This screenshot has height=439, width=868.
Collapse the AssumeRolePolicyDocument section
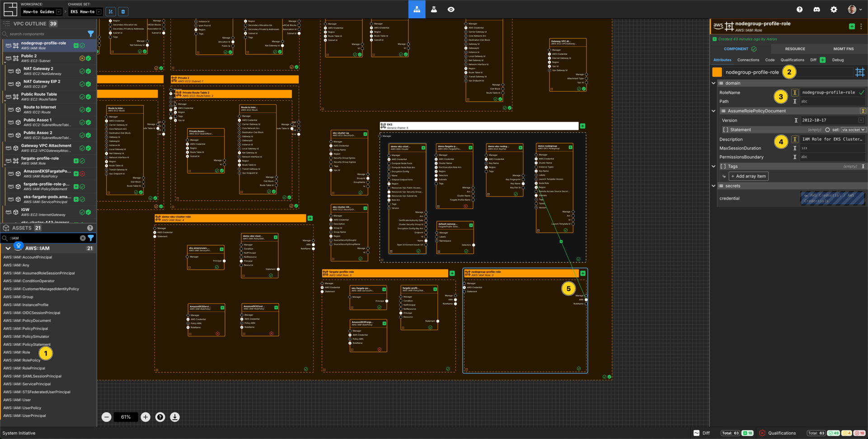(714, 111)
